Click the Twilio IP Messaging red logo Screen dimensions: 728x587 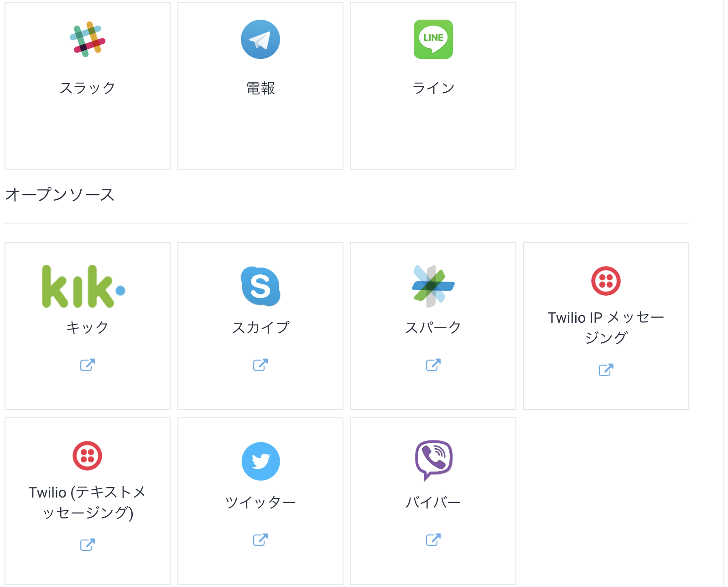606,281
